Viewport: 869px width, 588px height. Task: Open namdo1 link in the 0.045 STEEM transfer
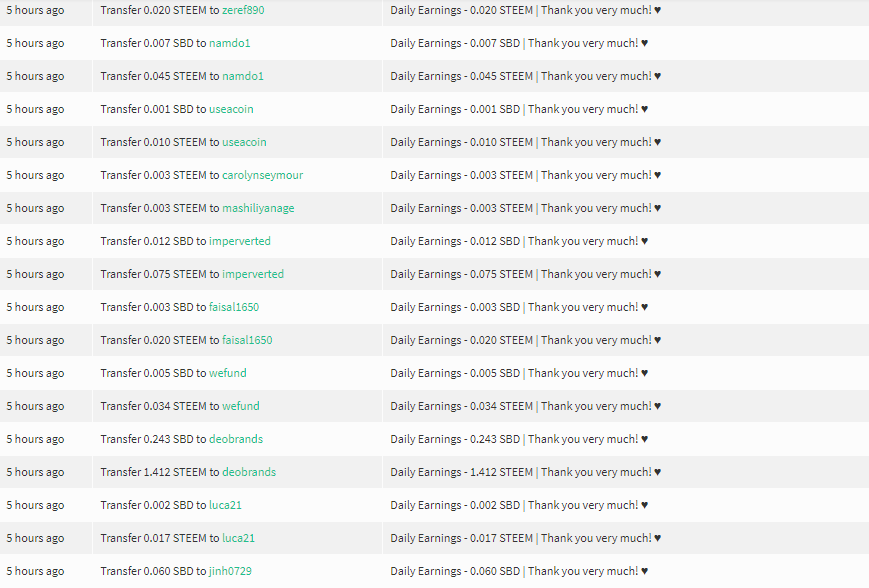tap(243, 76)
